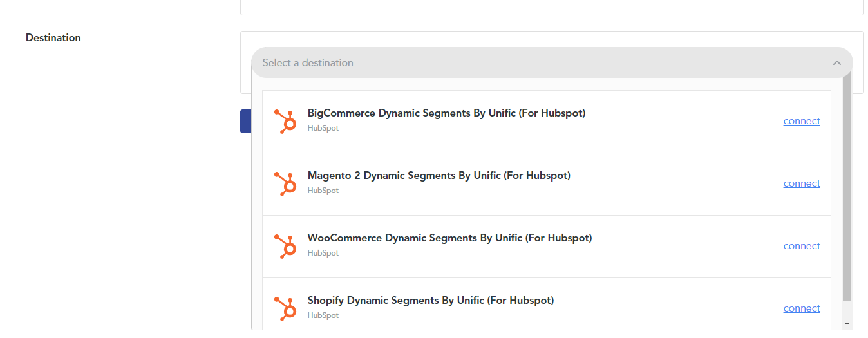The width and height of the screenshot is (868, 338).
Task: Click the partially hidden blue button behind the dropdown
Action: point(245,121)
